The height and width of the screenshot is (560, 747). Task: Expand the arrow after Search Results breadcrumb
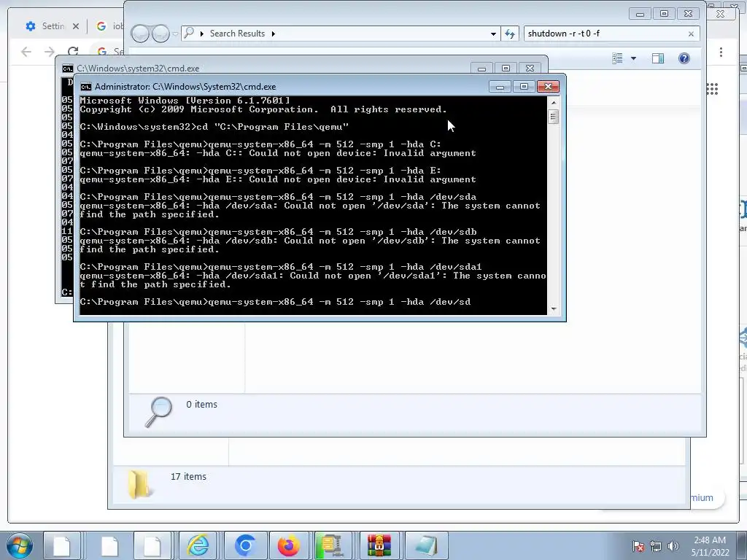pyautogui.click(x=274, y=34)
